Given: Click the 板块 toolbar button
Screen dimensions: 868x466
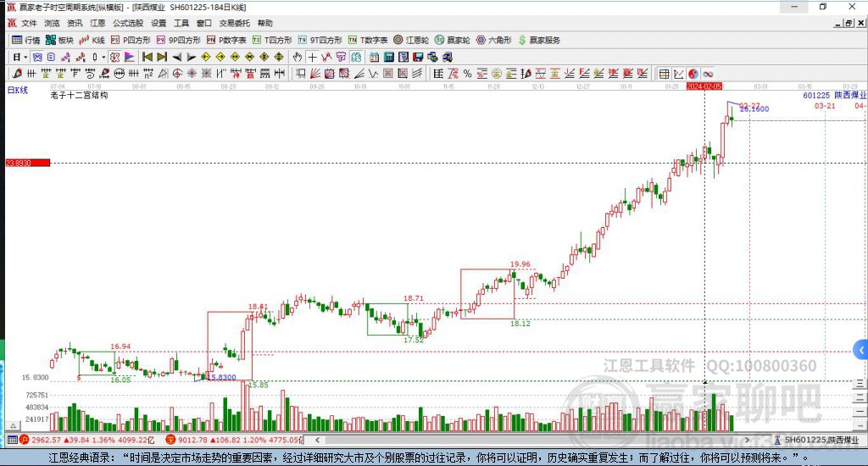Looking at the screenshot, I should point(59,40).
